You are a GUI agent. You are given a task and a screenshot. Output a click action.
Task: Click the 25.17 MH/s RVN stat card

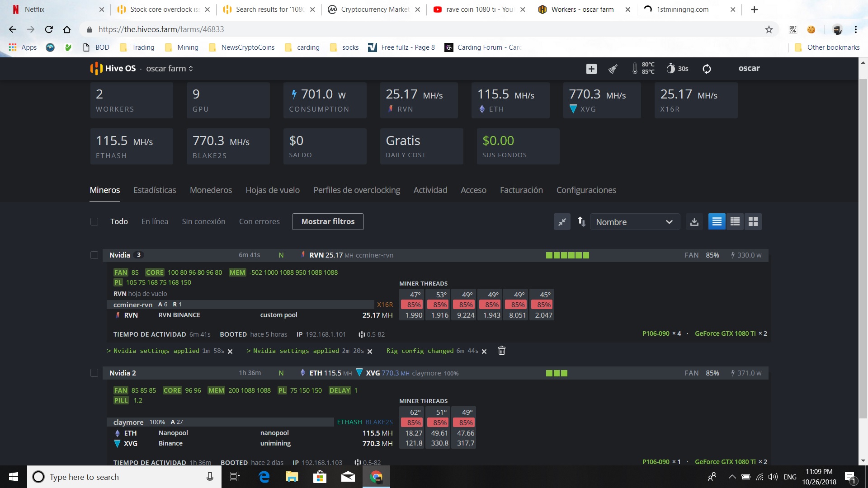tap(419, 100)
